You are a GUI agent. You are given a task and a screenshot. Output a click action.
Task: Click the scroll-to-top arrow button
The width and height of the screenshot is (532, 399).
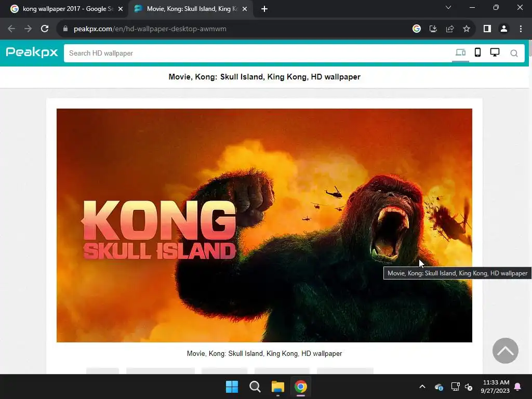pos(505,351)
